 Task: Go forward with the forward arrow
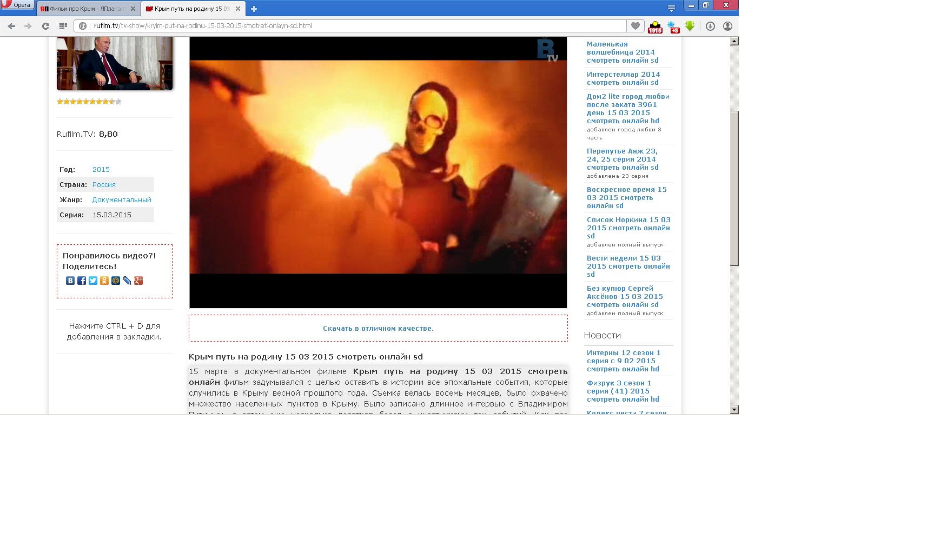pos(28,26)
